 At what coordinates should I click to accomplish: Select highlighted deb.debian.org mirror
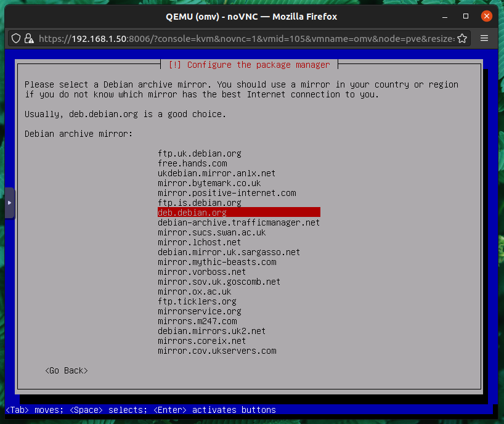click(x=239, y=213)
